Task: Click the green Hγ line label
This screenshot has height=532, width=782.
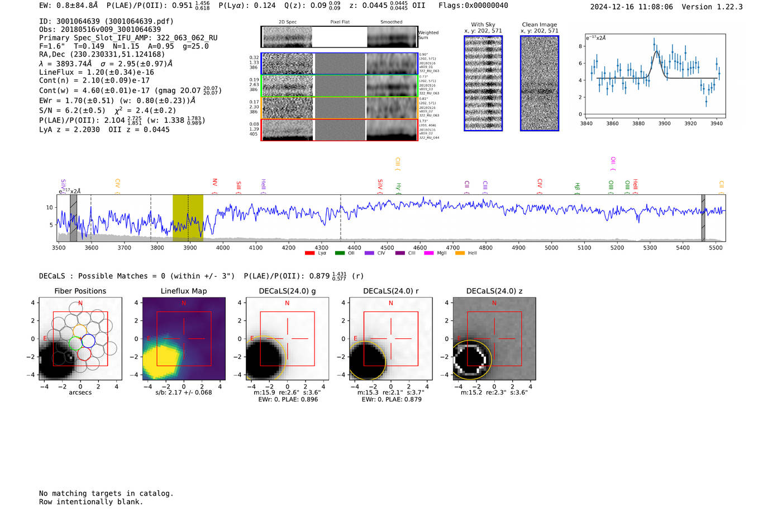Action: tap(398, 188)
